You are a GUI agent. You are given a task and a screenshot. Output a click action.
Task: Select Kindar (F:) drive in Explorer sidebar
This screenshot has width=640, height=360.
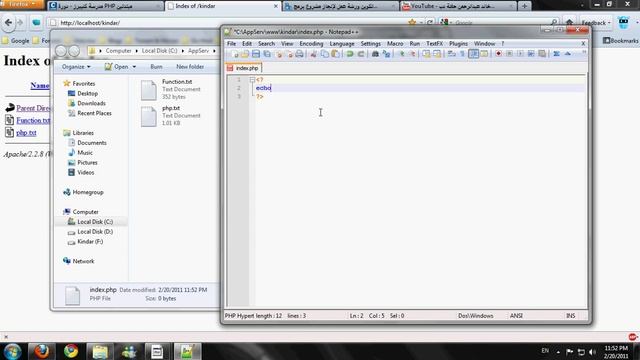90,242
